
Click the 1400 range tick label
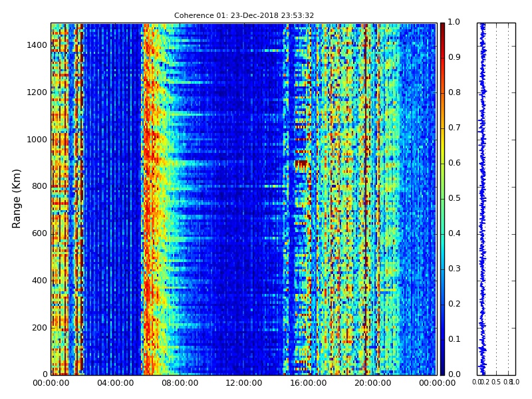37,45
